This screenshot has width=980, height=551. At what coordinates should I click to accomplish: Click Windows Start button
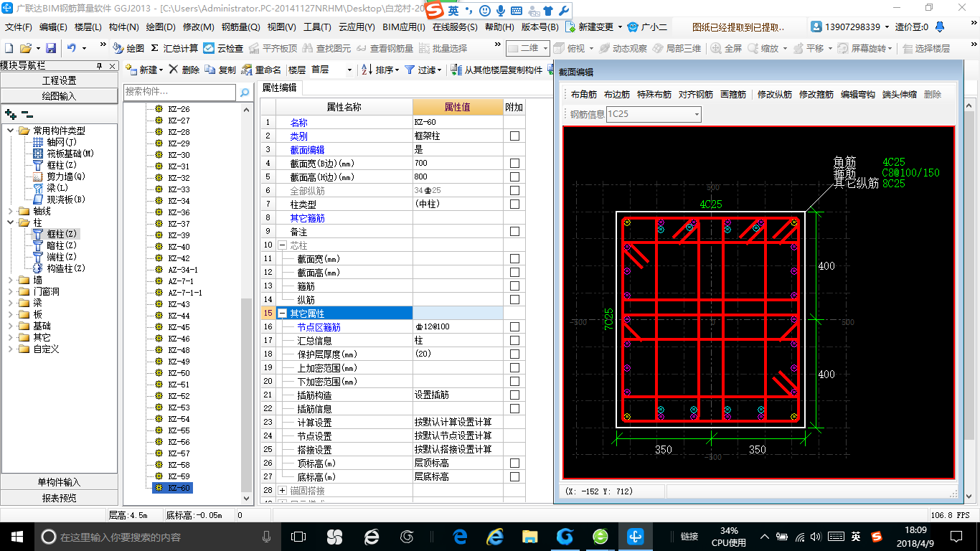(x=17, y=536)
